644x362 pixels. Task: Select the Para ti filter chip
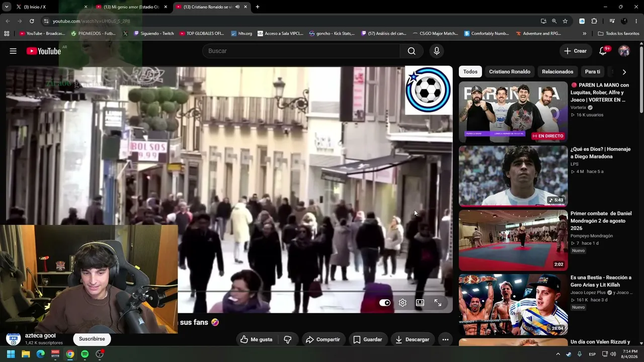(x=593, y=72)
